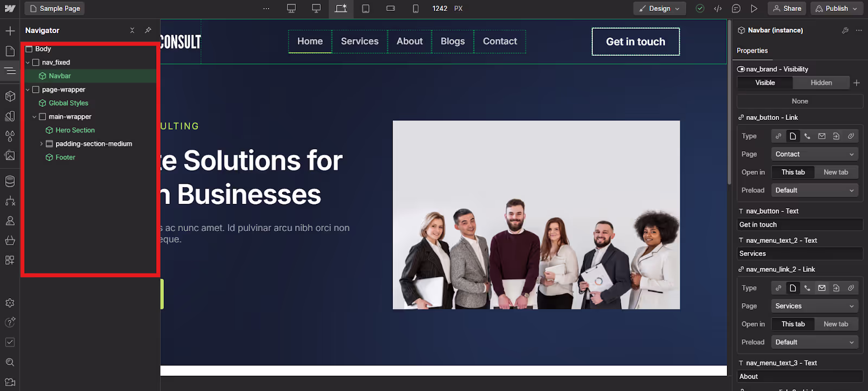Open the Pages panel icon
Screen dimensions: 868x391
click(x=10, y=50)
